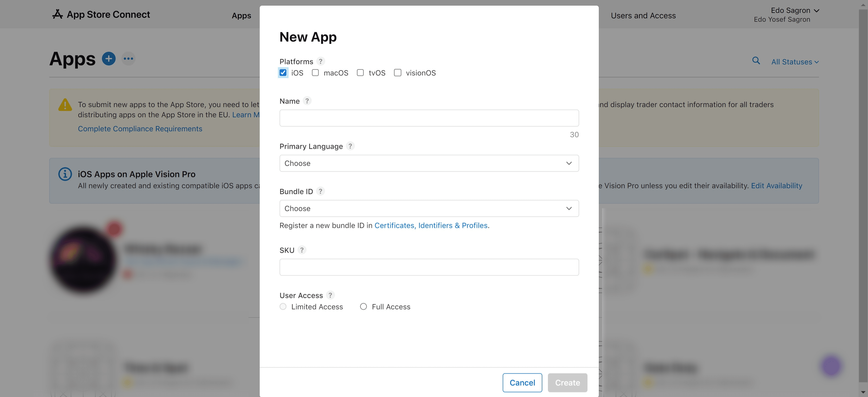This screenshot has width=868, height=397.
Task: Click inside the app Name field
Action: tap(429, 118)
